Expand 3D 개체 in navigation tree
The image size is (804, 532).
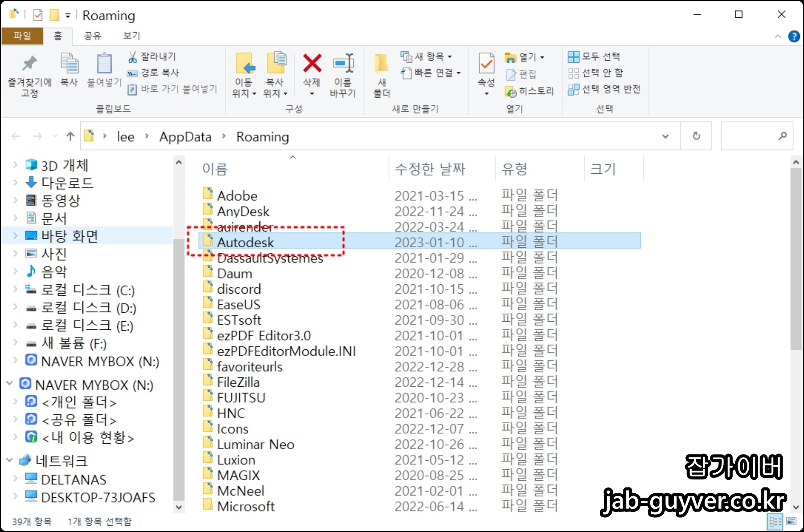15,165
